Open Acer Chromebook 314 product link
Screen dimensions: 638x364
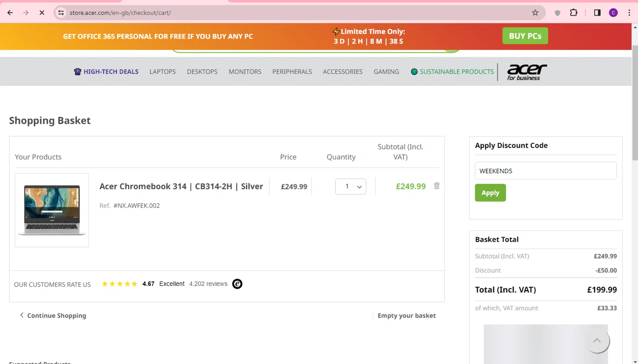tap(181, 186)
